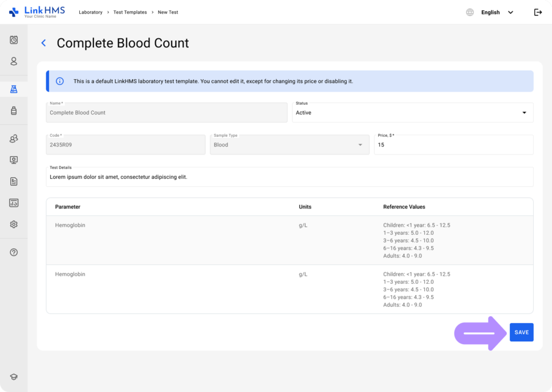Open the pharmacy bottle icon in sidebar

coord(13,110)
